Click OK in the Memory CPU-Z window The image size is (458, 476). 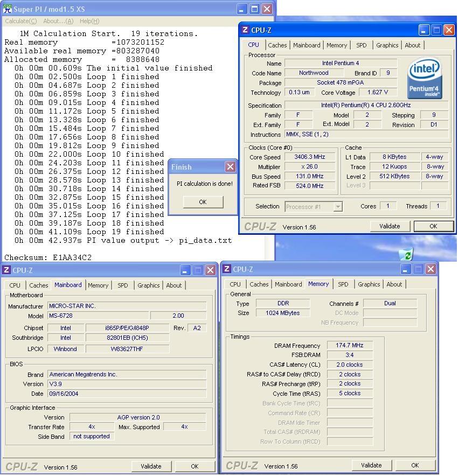coord(415,465)
